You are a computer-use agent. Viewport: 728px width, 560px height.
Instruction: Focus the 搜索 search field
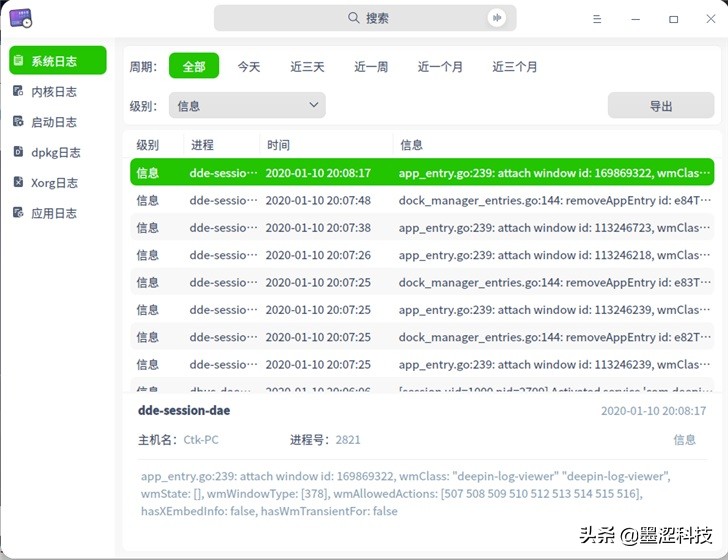(x=365, y=18)
